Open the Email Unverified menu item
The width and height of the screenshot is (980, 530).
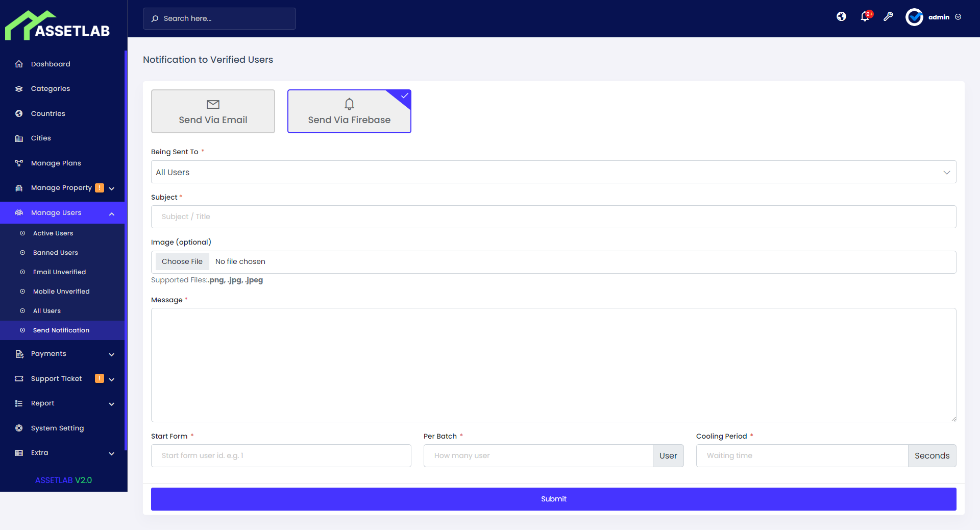point(59,272)
